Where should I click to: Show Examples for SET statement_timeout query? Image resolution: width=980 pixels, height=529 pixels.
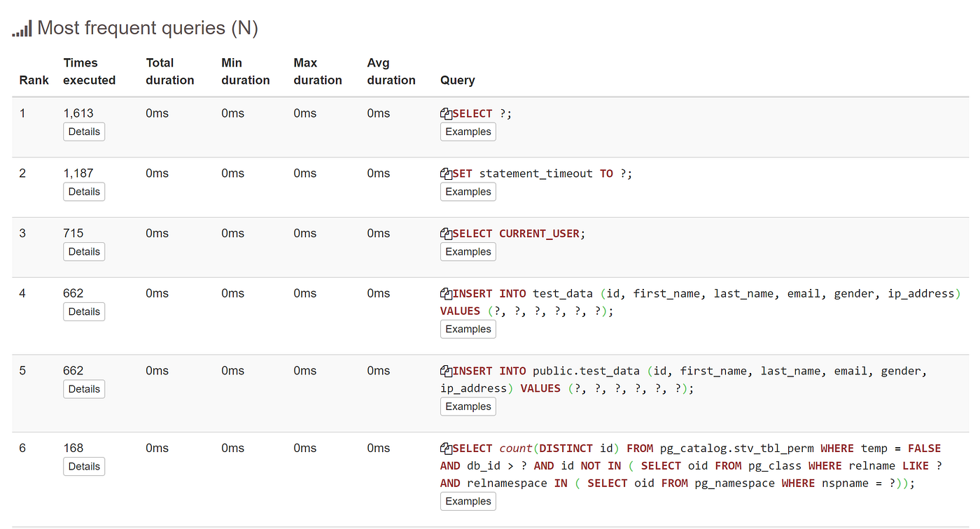pos(468,192)
